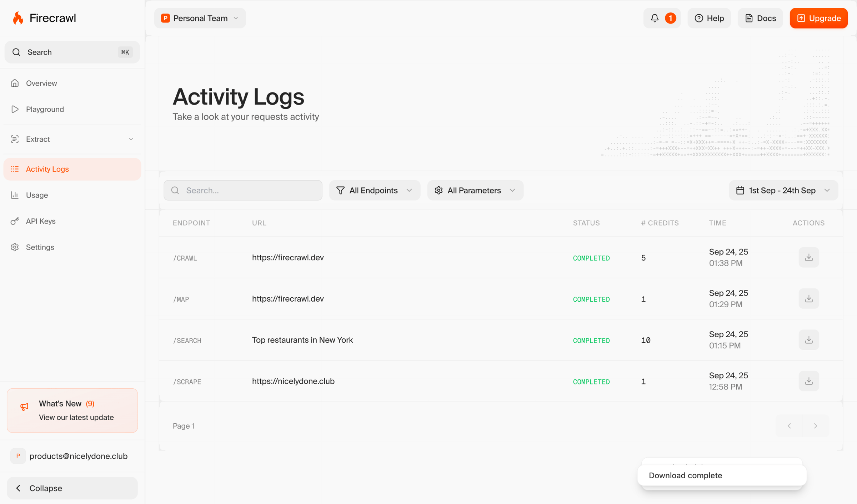
Task: Click the sidebar Search box
Action: pos(72,52)
